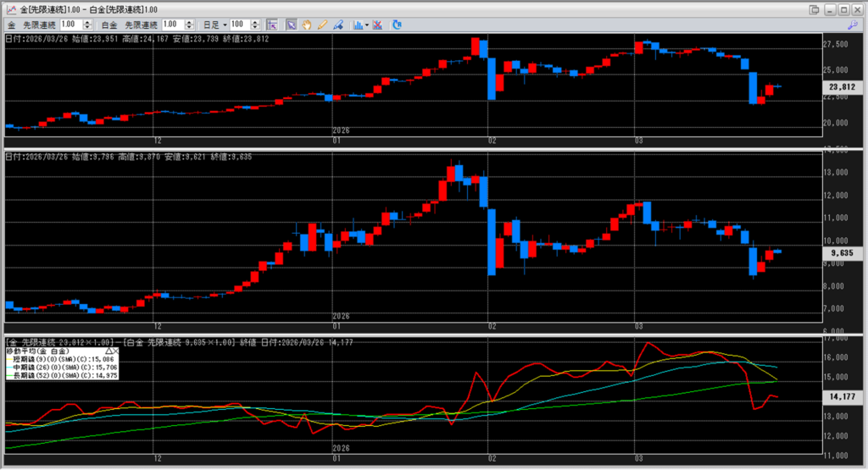Open the 日足 timeframe dropdown
Screen dimensions: 868x470
point(214,25)
